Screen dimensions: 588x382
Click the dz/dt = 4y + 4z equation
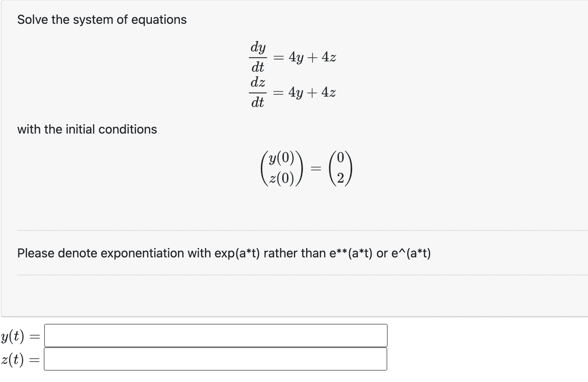tap(293, 92)
